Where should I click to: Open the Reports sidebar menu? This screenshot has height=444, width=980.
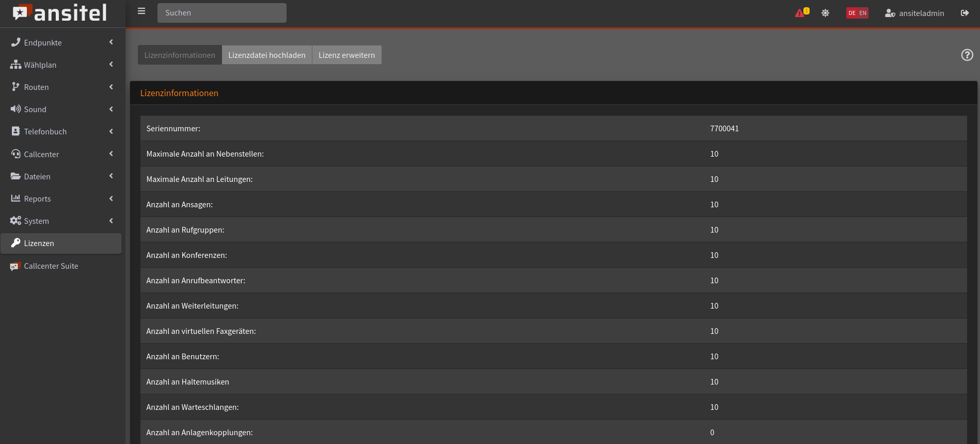click(37, 198)
